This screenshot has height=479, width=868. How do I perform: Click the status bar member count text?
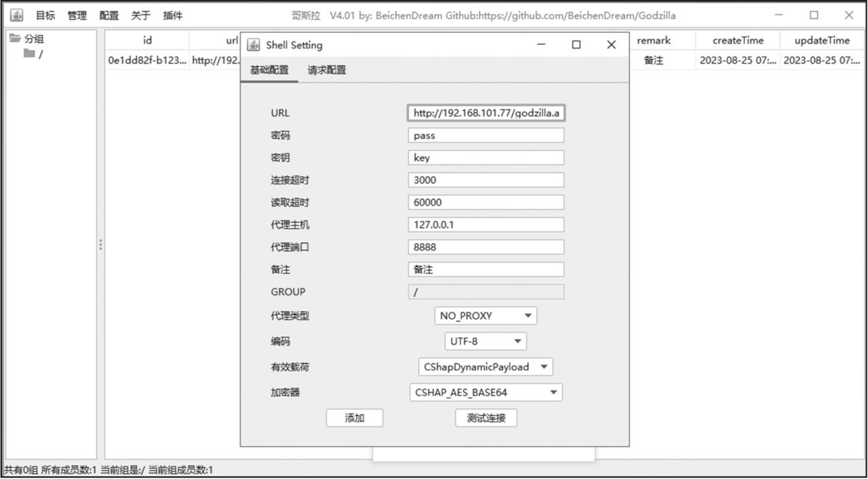[108, 470]
